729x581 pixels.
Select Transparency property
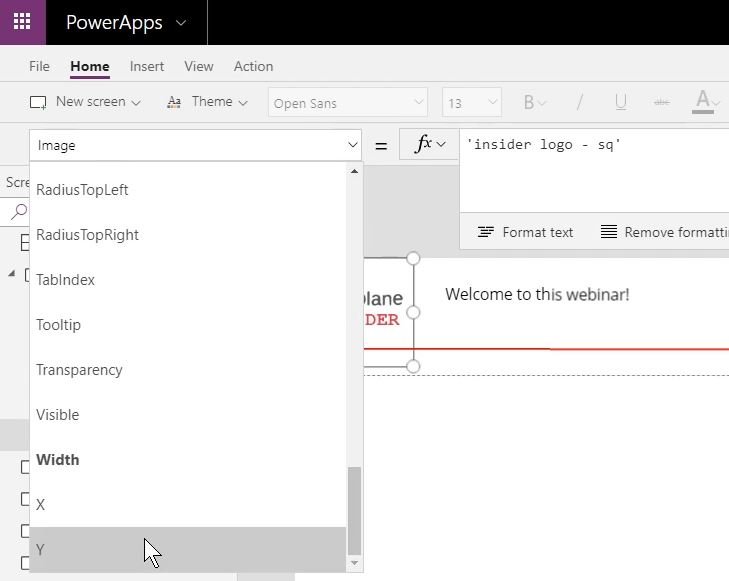point(188,370)
